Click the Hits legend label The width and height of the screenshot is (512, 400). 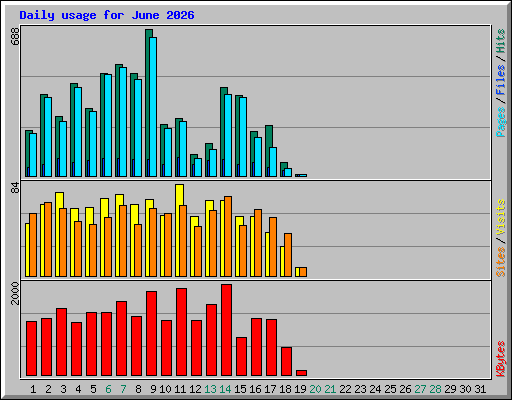click(x=500, y=41)
